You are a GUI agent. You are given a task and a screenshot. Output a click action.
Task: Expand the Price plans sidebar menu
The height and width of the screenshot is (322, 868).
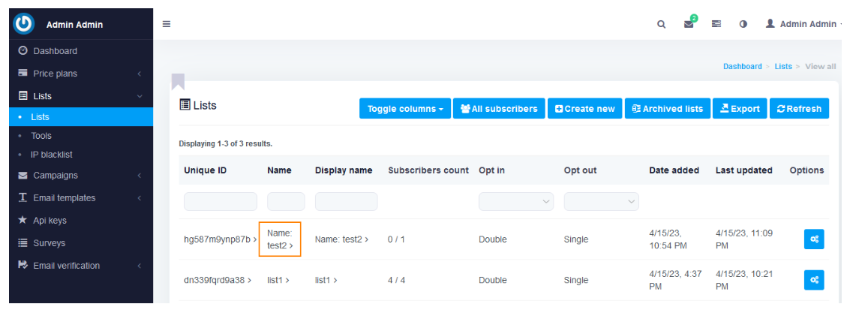(55, 74)
